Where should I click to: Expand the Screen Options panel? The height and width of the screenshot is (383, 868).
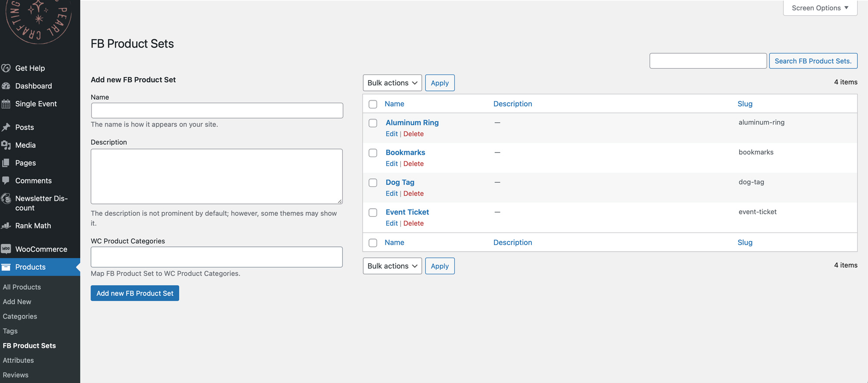click(820, 8)
